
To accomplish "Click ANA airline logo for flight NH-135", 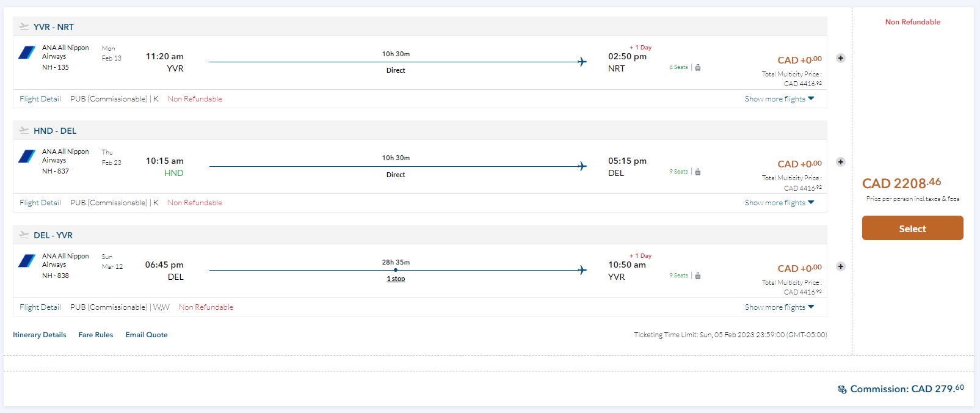I will click(27, 53).
